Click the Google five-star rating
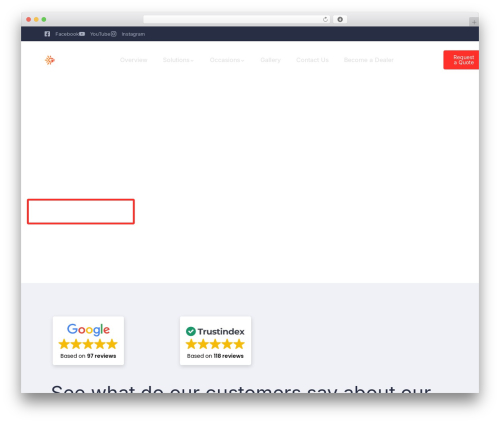Screen dimensions: 500x423 [88, 344]
